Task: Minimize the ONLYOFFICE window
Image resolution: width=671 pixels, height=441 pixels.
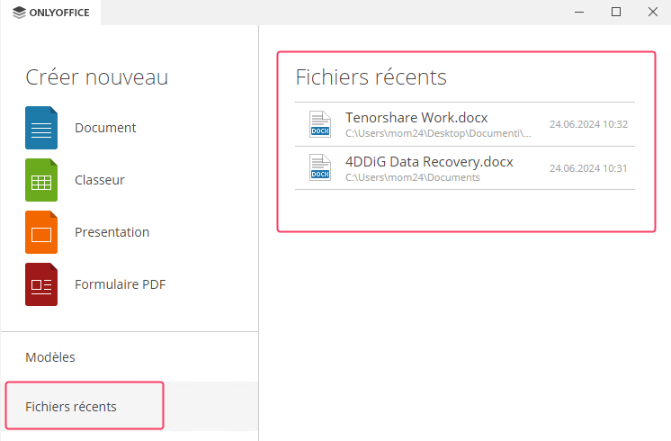Action: coord(578,12)
